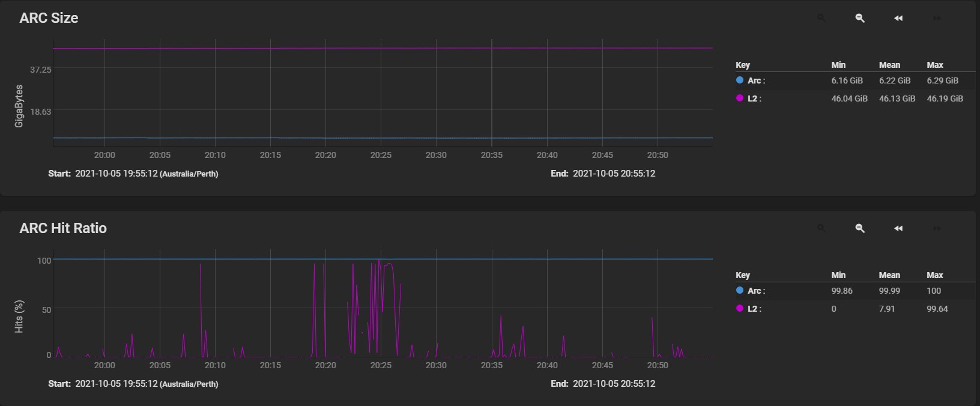The width and height of the screenshot is (980, 406).
Task: Click the Arc hit ratio min 99.86
Action: tap(842, 291)
